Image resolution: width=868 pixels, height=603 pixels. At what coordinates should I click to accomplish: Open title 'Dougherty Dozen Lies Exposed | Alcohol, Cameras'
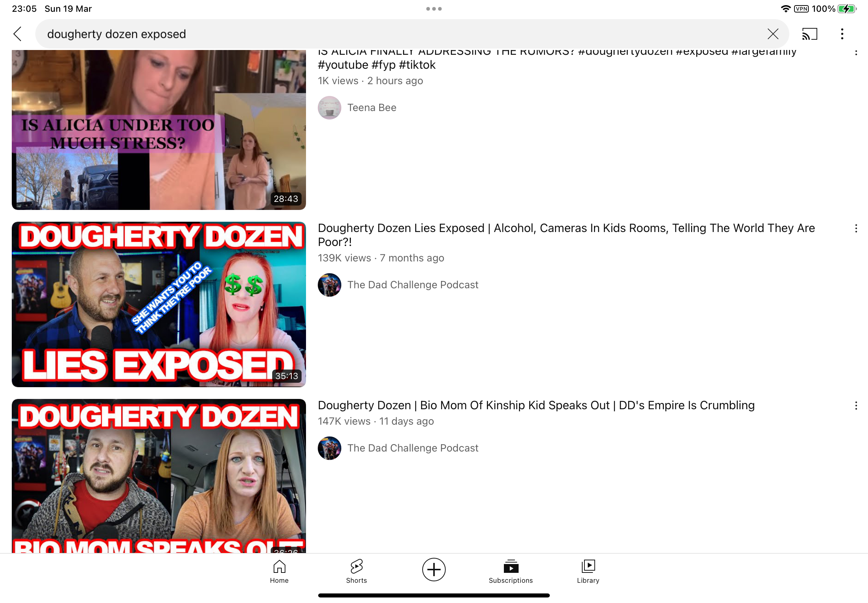(x=566, y=235)
